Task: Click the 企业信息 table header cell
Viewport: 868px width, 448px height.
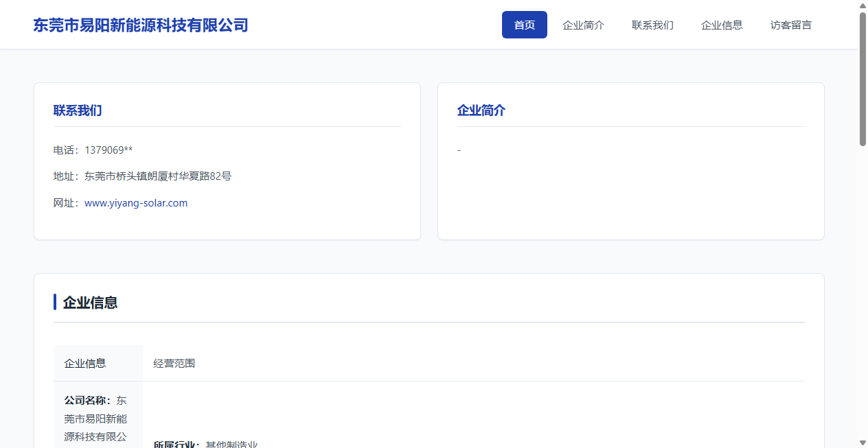Action: click(x=98, y=363)
